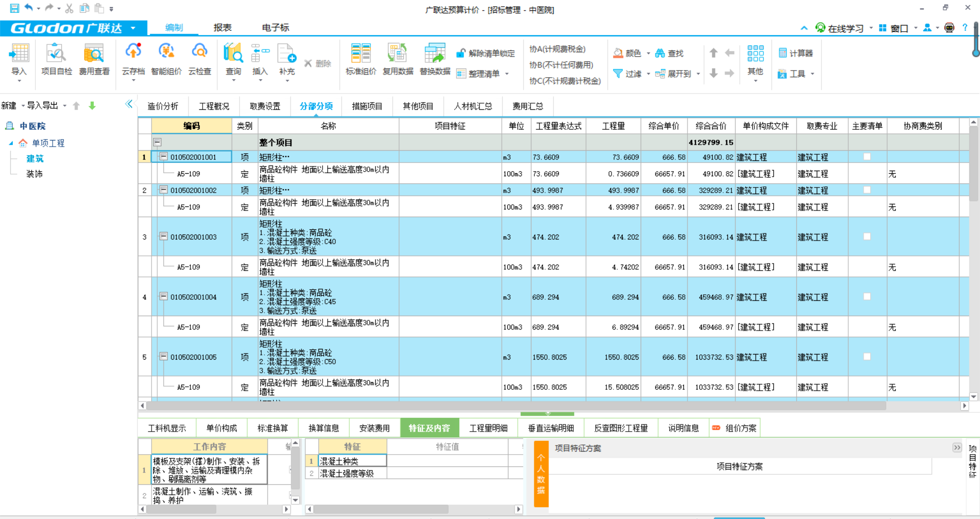Click main table horizontal scrollbar
Viewport: 980px width, 519px height.
click(x=516, y=406)
